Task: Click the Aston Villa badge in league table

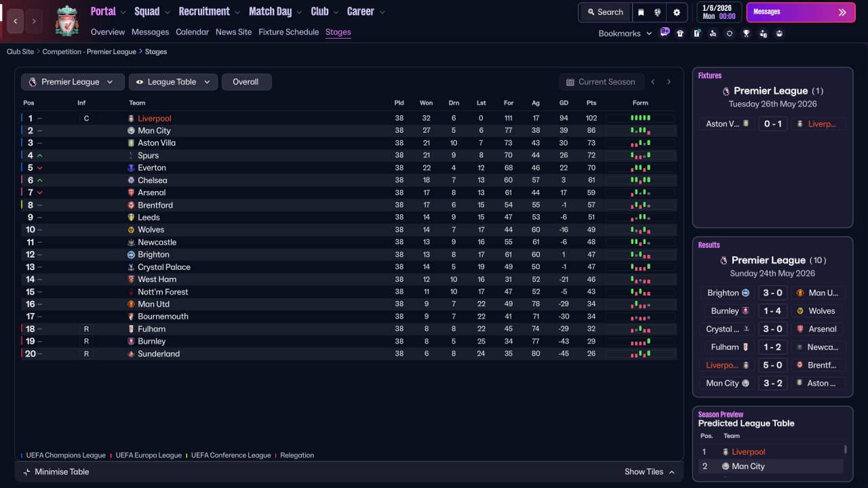Action: tap(132, 143)
